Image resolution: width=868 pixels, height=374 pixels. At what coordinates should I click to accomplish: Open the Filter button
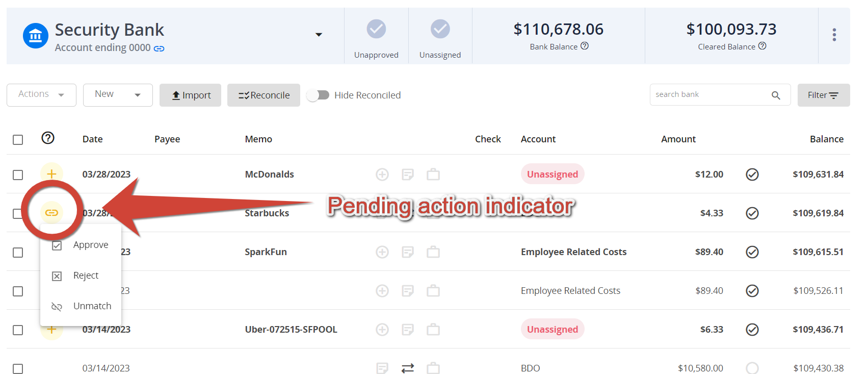point(824,95)
